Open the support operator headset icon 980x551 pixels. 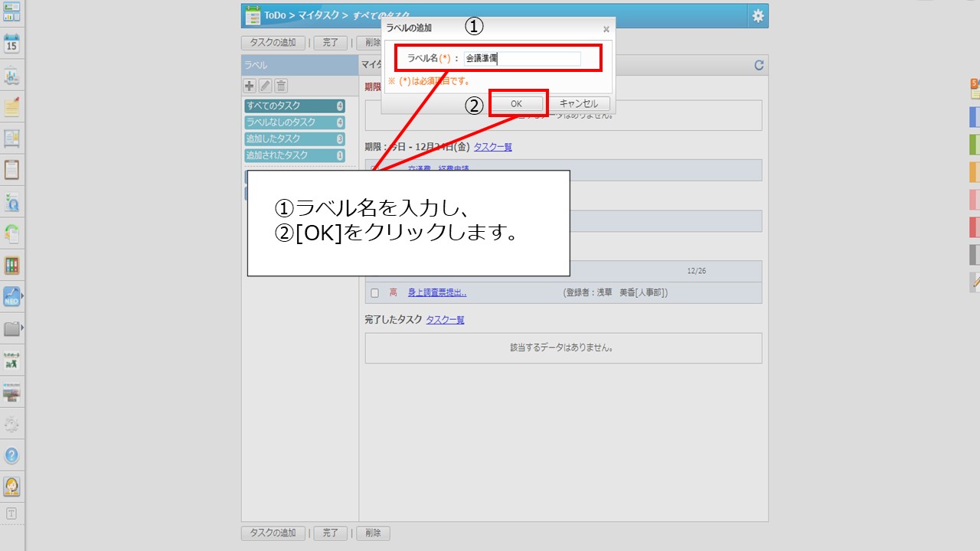coord(11,487)
